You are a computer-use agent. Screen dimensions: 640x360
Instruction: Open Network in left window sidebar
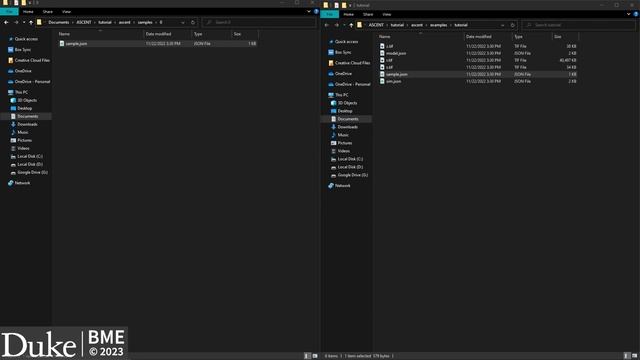tap(22, 183)
